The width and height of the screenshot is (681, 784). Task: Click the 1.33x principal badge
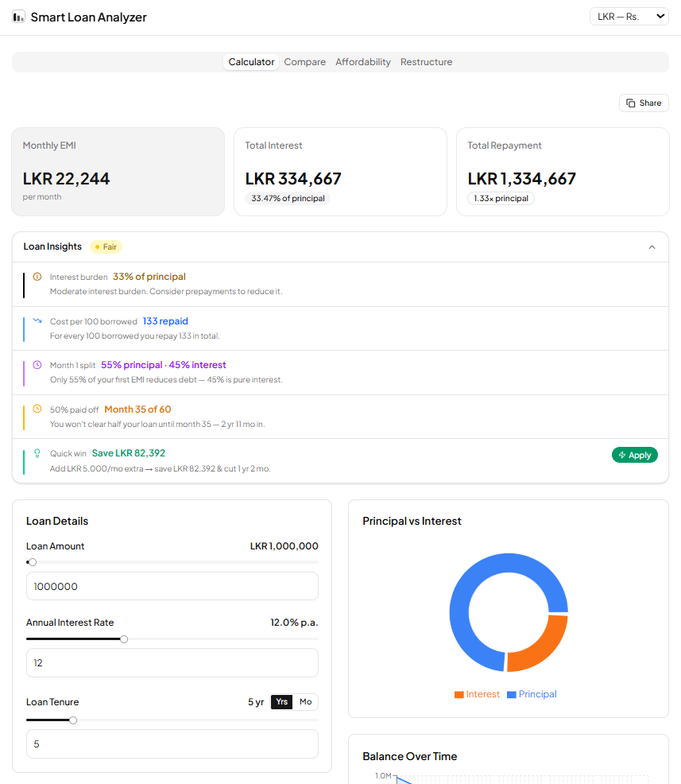point(501,199)
